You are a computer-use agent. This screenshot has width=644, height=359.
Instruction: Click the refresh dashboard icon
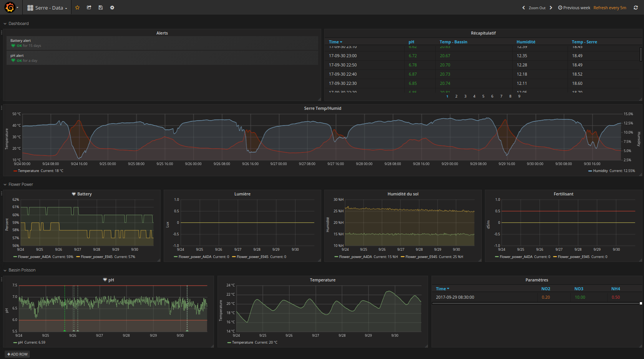636,8
